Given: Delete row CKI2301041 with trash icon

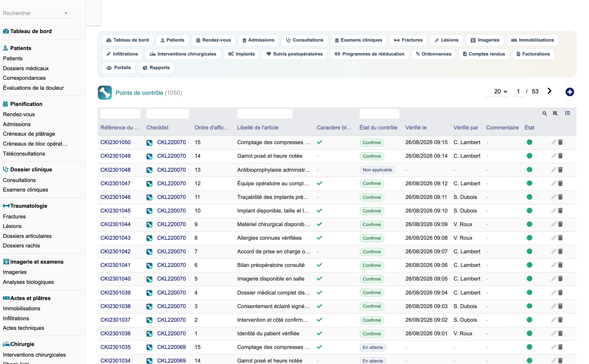Looking at the screenshot, I should (561, 265).
